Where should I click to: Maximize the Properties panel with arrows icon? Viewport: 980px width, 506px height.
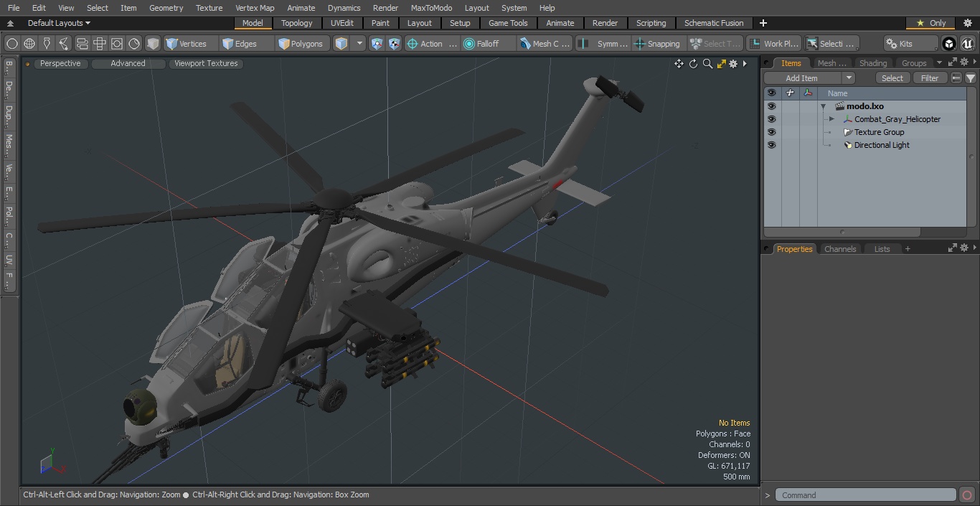[953, 248]
